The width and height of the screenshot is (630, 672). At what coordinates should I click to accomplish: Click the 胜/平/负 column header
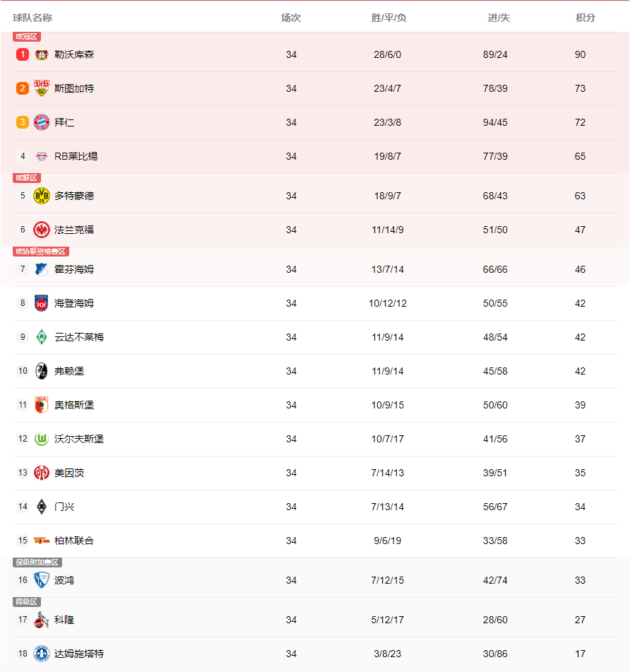point(388,18)
